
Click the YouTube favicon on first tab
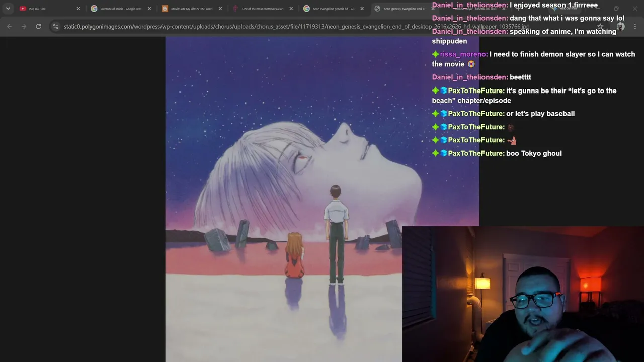(23, 9)
